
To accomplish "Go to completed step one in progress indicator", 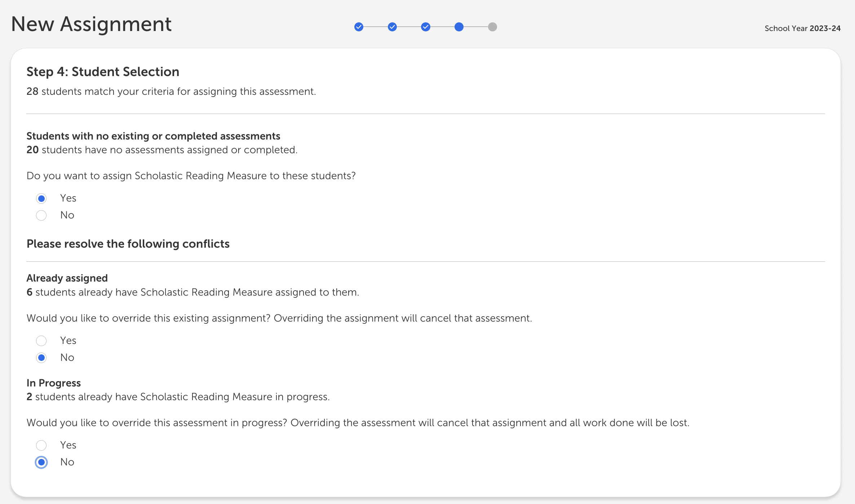I will (x=359, y=27).
